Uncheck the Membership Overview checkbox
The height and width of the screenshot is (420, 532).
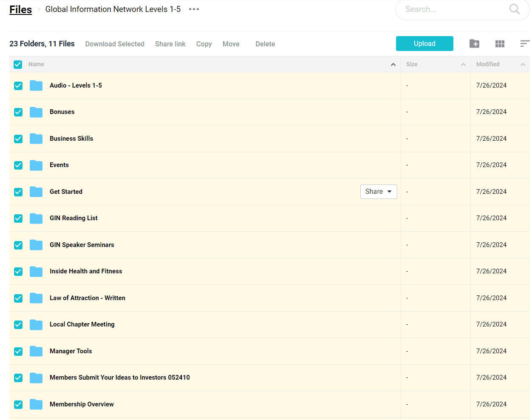[x=18, y=405]
